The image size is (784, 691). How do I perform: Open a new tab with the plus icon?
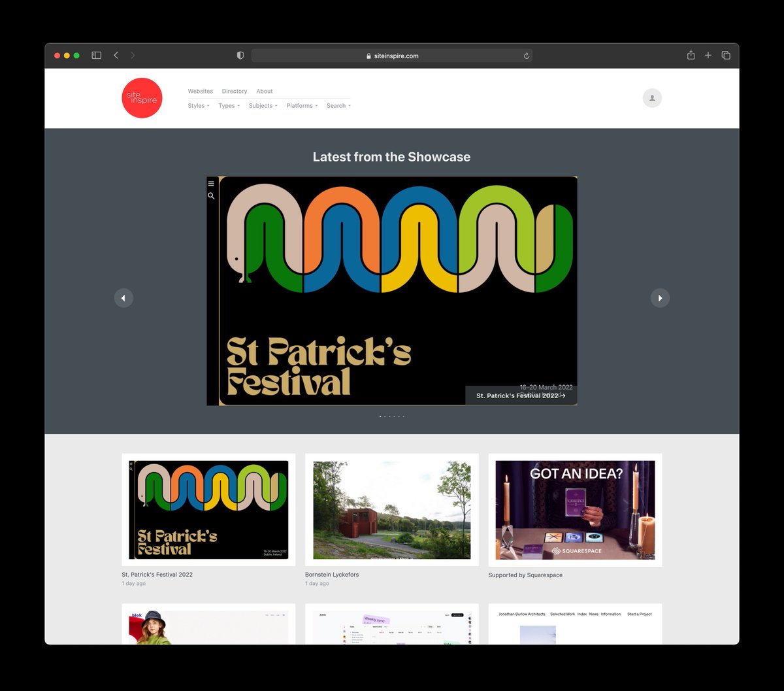708,56
